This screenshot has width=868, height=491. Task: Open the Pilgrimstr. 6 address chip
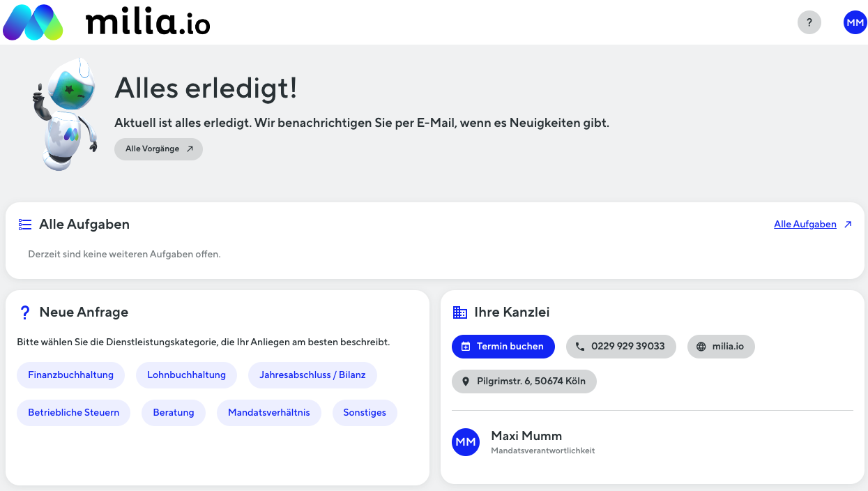pos(524,382)
